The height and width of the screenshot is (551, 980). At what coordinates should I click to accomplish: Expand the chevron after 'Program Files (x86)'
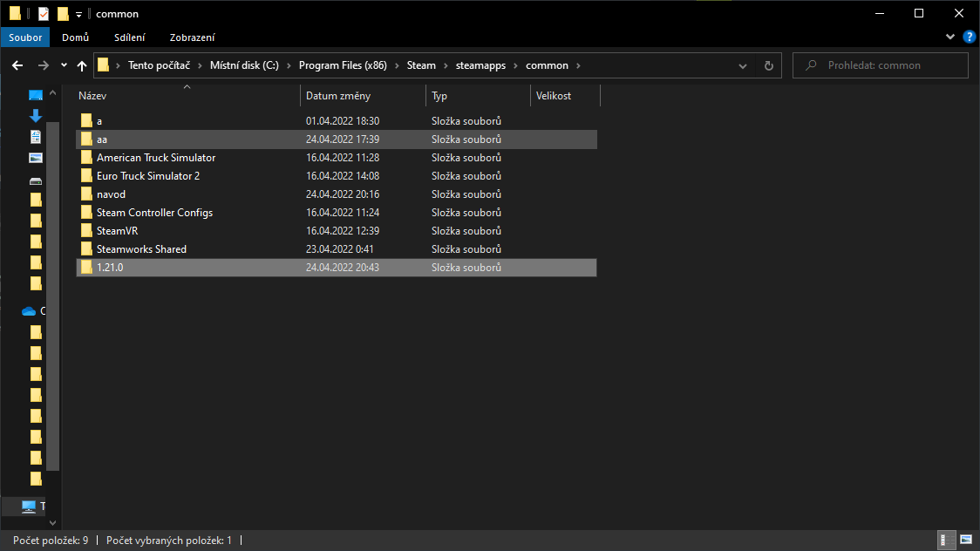397,65
